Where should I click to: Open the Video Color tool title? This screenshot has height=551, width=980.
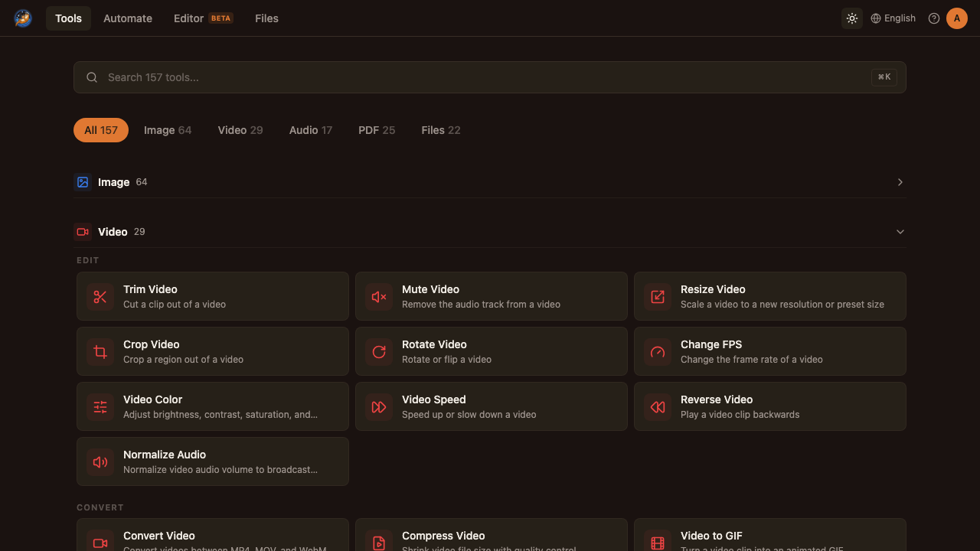click(152, 399)
